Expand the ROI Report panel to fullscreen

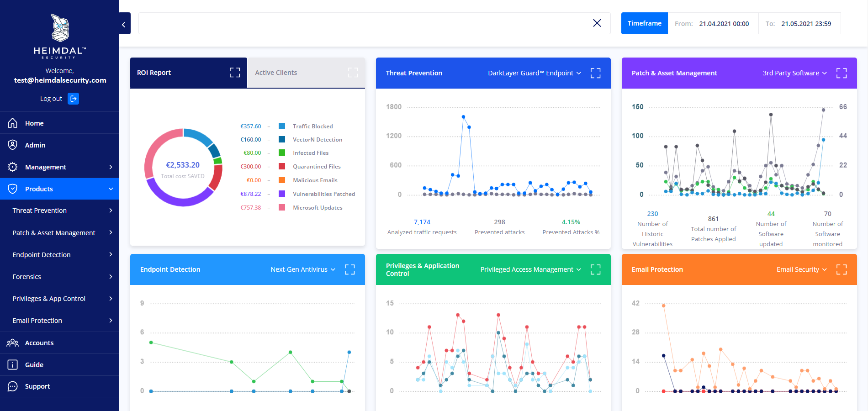235,73
